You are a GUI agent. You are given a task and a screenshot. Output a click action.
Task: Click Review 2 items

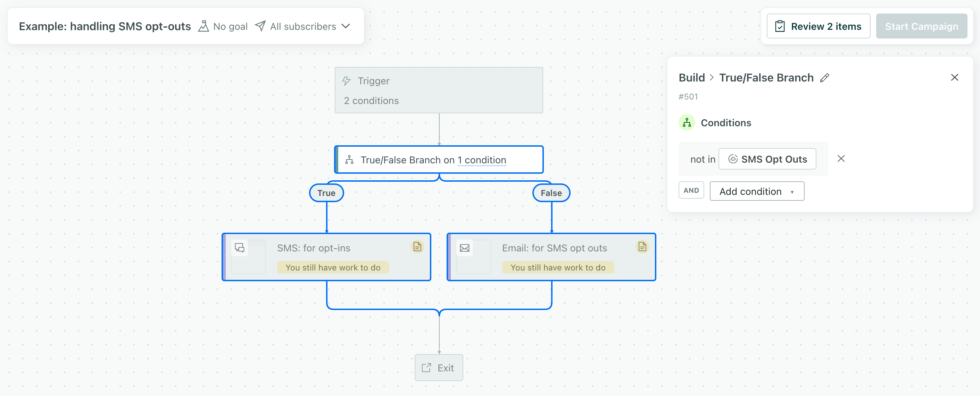coord(818,26)
